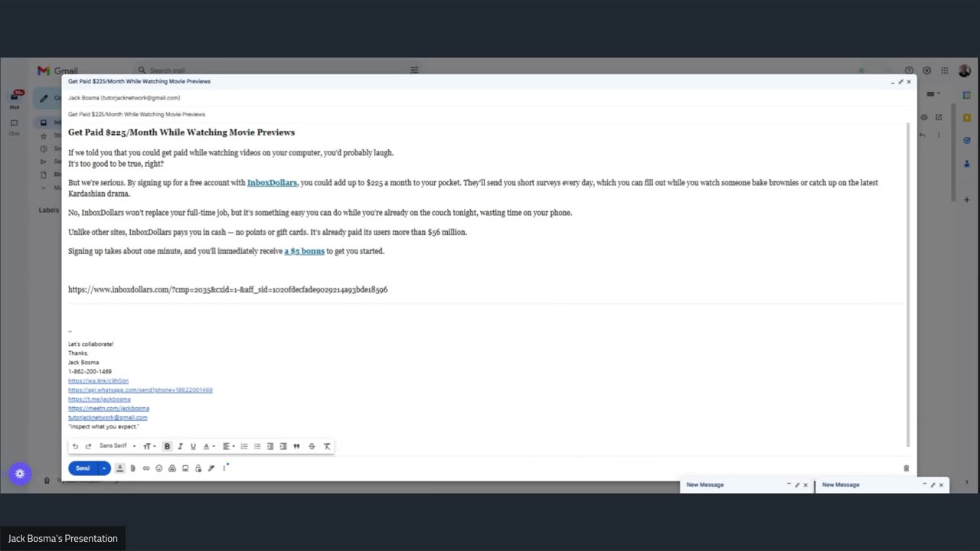Image resolution: width=980 pixels, height=551 pixels.
Task: Open the email in a new window
Action: click(x=939, y=117)
